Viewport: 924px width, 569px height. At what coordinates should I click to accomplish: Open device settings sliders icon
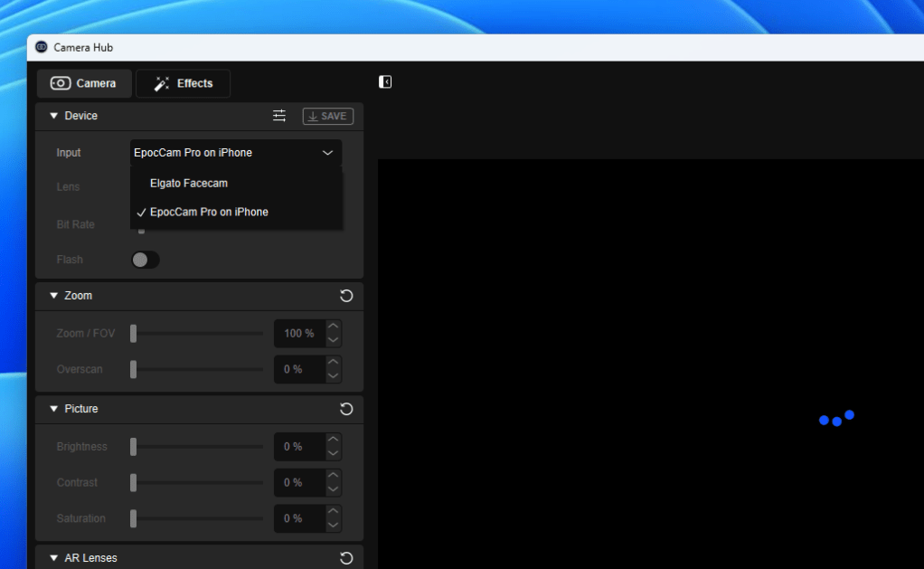(x=279, y=116)
